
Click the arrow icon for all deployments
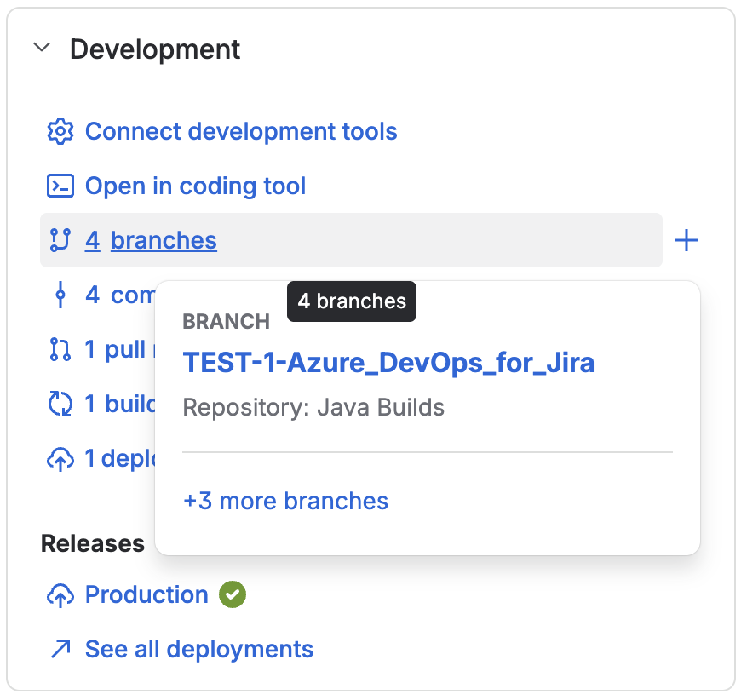click(60, 649)
